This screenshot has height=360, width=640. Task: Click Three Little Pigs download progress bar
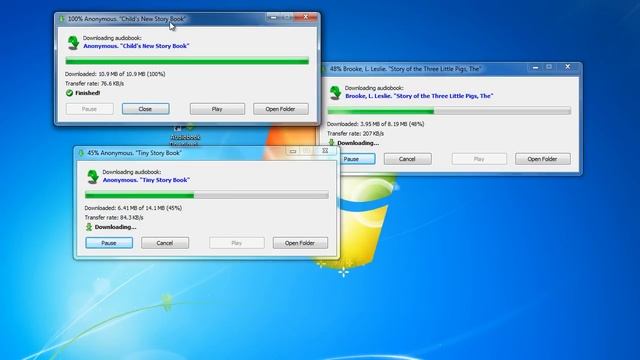coord(449,111)
